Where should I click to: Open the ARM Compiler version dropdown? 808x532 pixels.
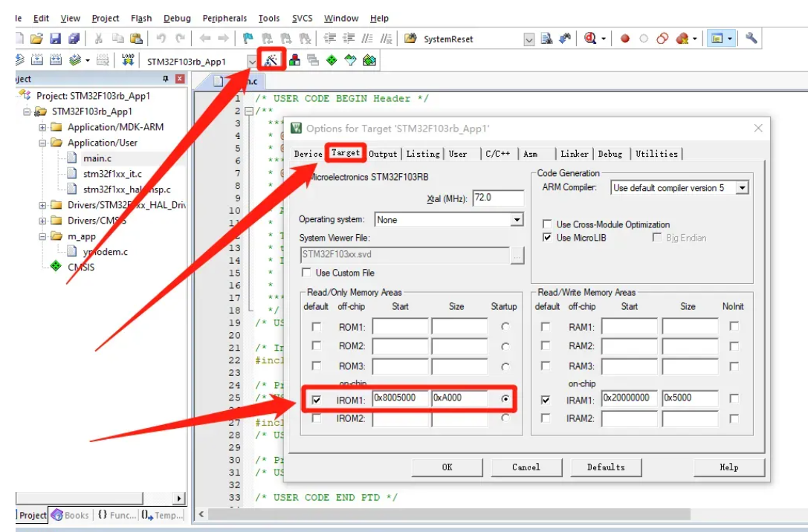pyautogui.click(x=742, y=188)
